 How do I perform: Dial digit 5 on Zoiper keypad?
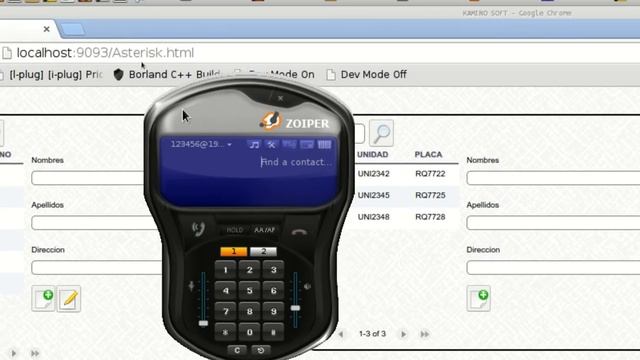pyautogui.click(x=249, y=291)
